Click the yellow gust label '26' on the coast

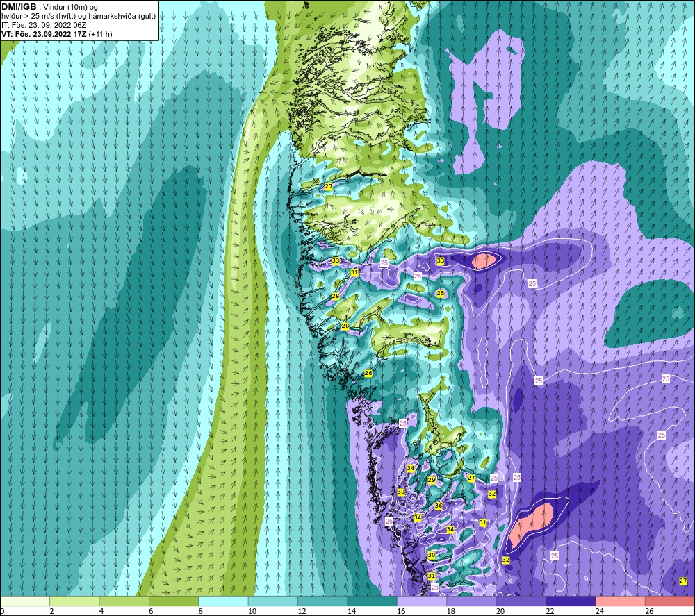click(368, 374)
